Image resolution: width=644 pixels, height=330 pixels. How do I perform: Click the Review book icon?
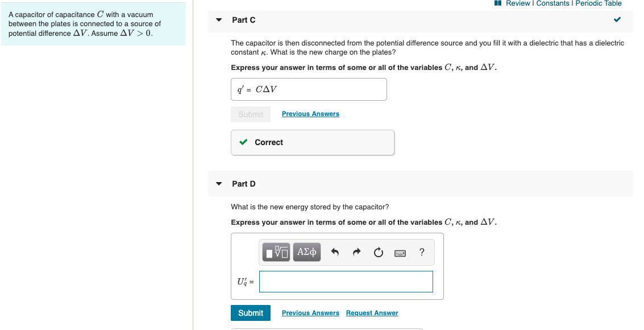point(498,3)
